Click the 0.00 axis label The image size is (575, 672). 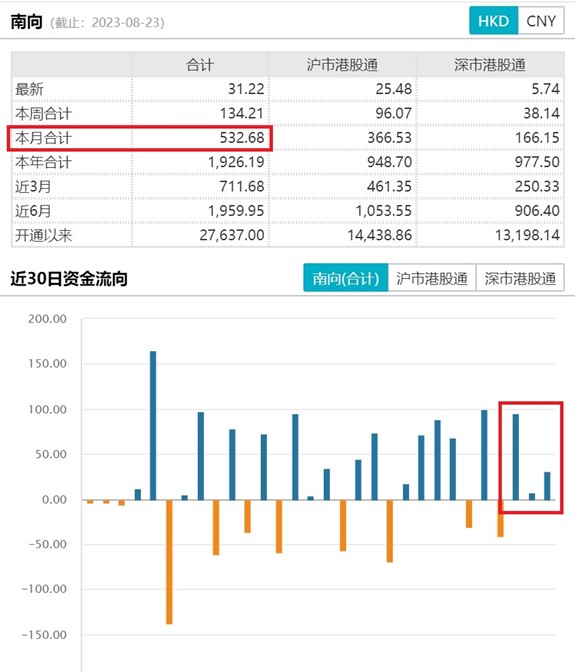tap(54, 499)
